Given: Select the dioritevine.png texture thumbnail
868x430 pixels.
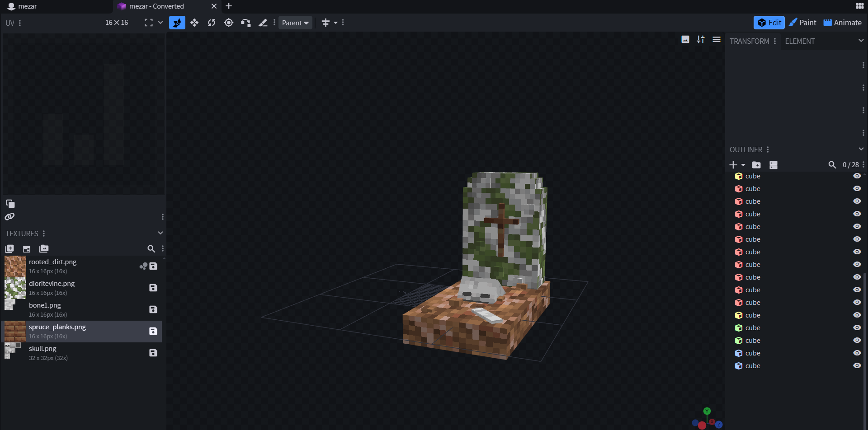Looking at the screenshot, I should pos(15,288).
